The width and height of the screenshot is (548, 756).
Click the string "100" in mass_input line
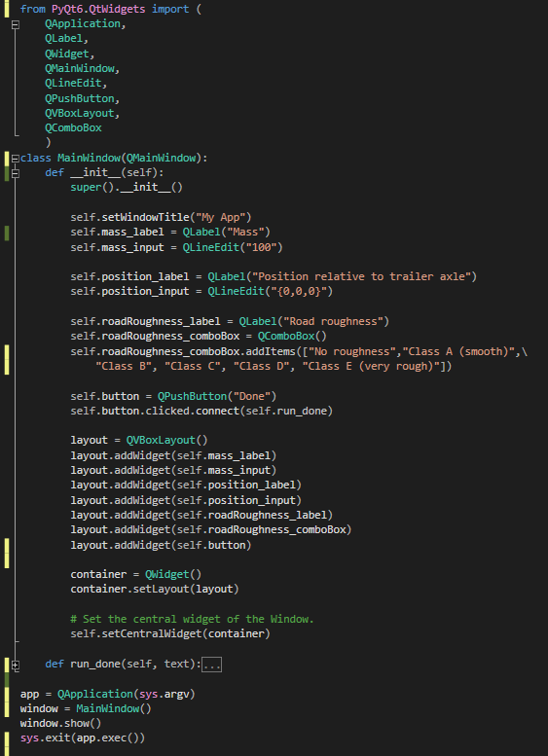click(x=262, y=247)
